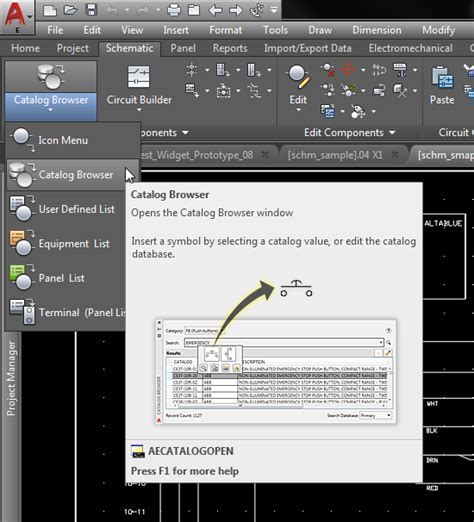
Task: Open the Dimension menu
Action: pos(377,30)
